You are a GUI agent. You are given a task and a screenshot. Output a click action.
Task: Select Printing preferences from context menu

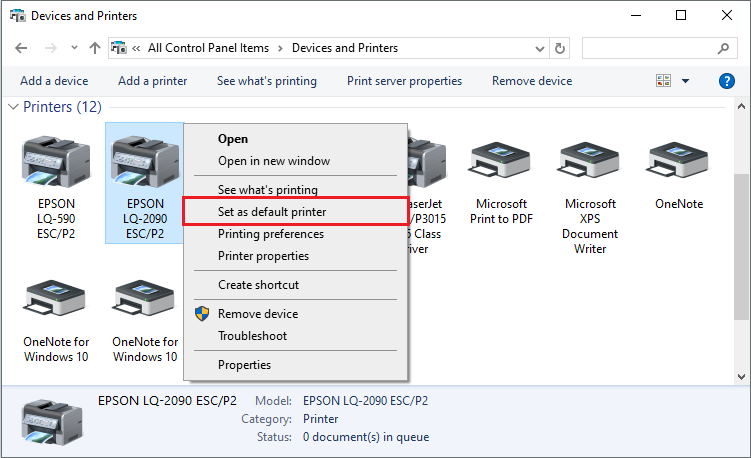(271, 234)
